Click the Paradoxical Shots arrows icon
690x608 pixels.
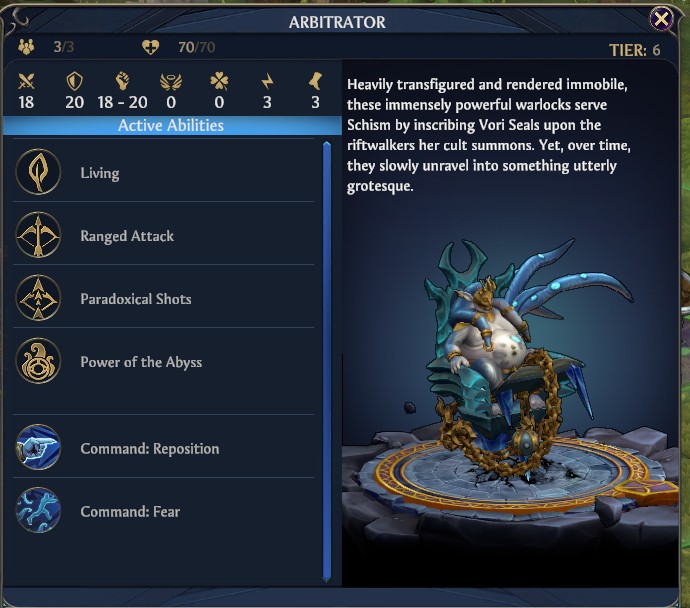coord(38,297)
